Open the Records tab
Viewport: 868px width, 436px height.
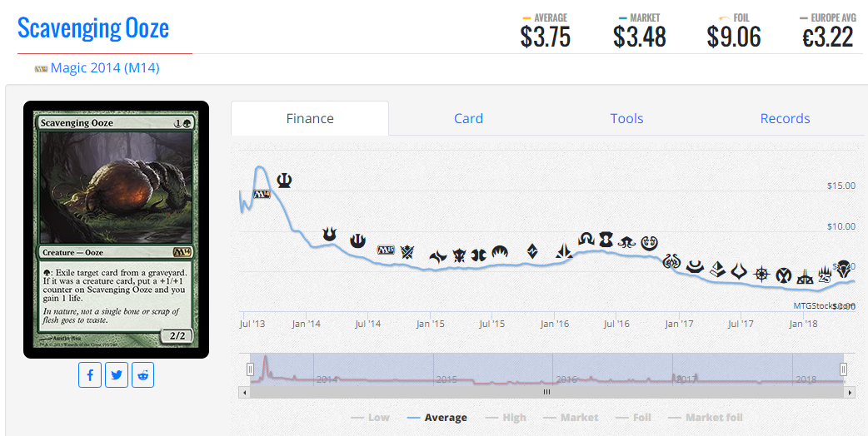coord(785,118)
